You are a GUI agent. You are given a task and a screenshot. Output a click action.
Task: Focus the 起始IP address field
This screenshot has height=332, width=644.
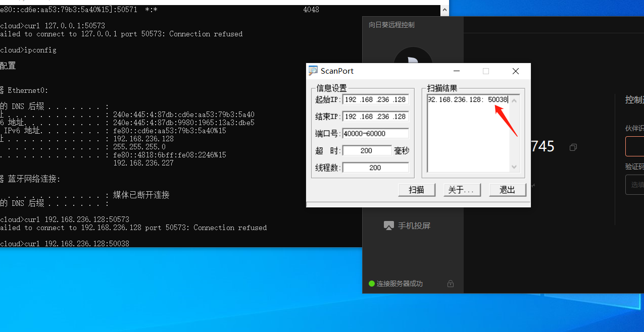click(x=376, y=99)
